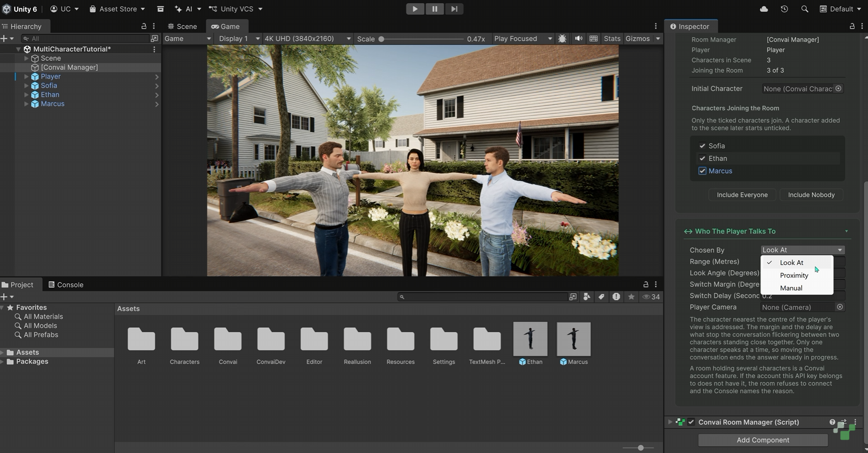Open the 4K UHD resolution dropdown
The image size is (868, 453).
point(307,39)
